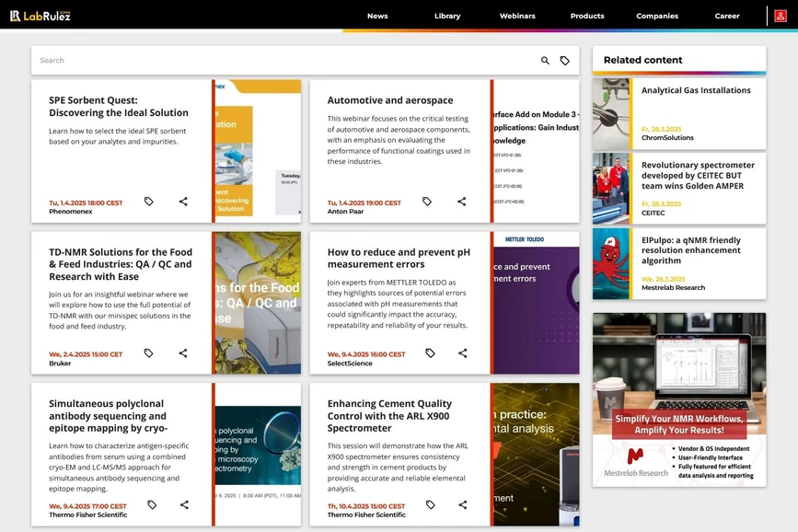The image size is (798, 532).
Task: Click tag icon on SPE Sorbent Quest card
Action: (x=148, y=202)
